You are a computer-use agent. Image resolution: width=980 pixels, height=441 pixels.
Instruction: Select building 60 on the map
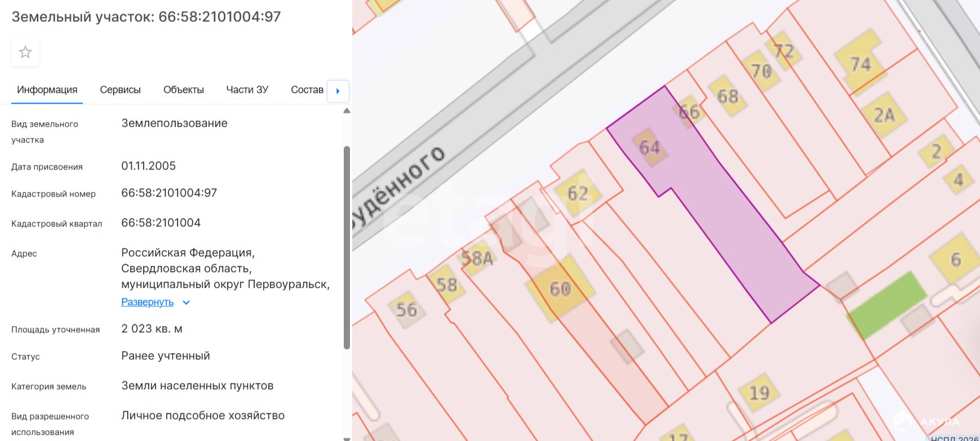tap(560, 289)
